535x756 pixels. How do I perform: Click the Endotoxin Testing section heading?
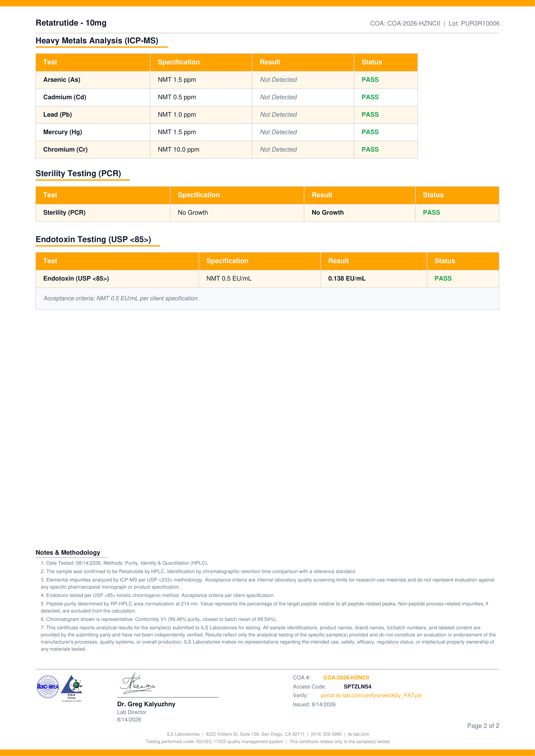[x=93, y=240]
